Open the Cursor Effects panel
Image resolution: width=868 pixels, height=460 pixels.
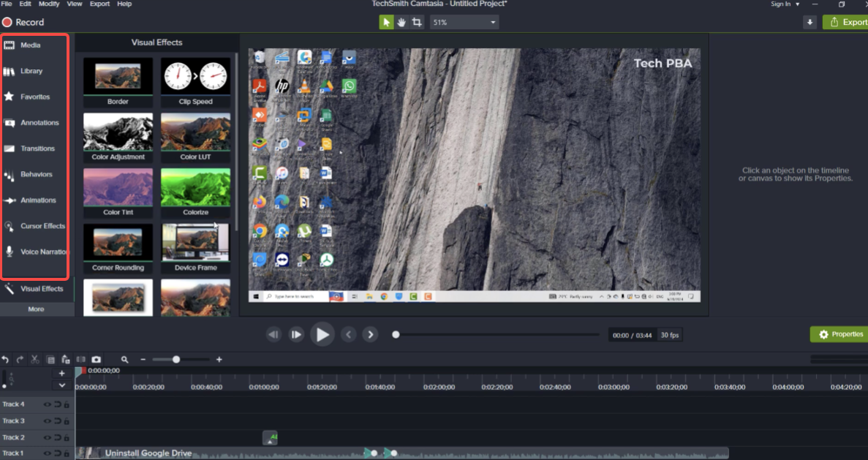point(35,226)
